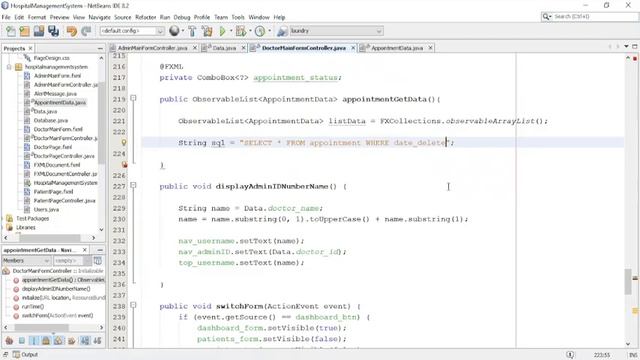The image size is (640, 360).
Task: Open the Output button in status bar
Action: tap(25, 354)
